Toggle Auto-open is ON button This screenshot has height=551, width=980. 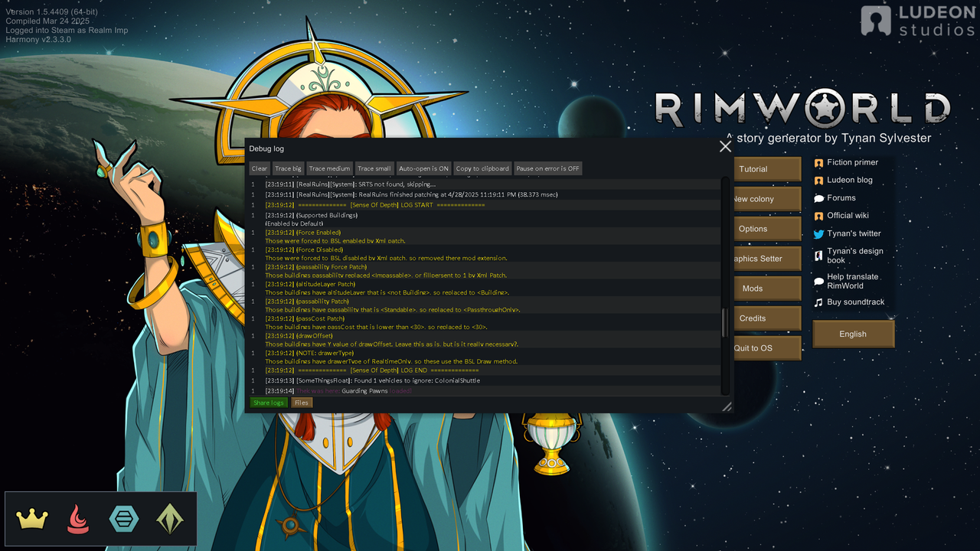tap(423, 168)
